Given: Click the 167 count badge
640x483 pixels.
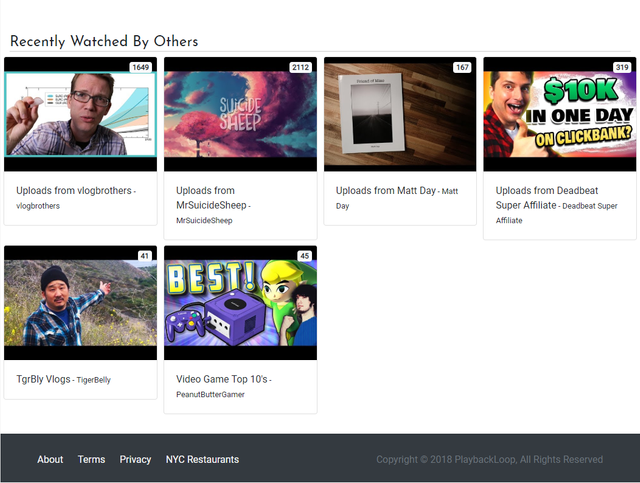Looking at the screenshot, I should [462, 67].
